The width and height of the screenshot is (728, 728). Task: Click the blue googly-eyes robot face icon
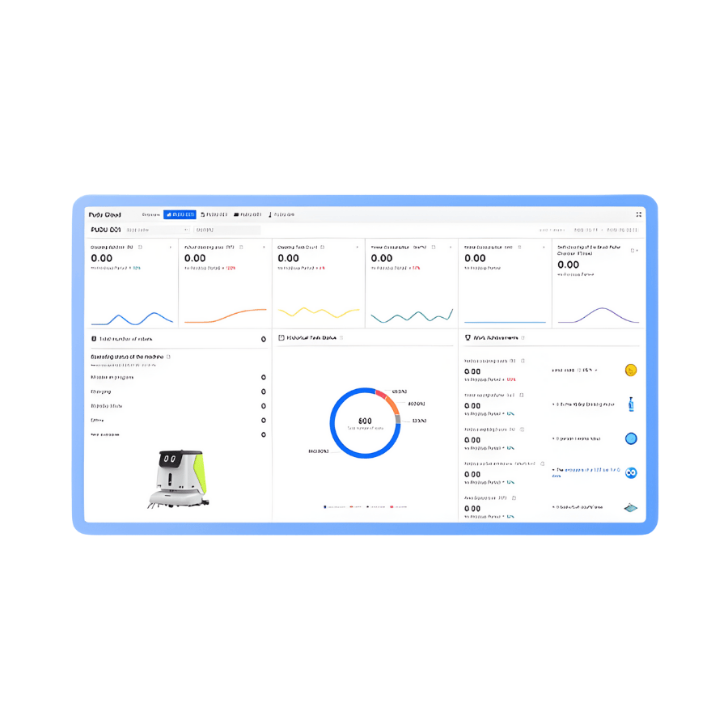[x=631, y=472]
